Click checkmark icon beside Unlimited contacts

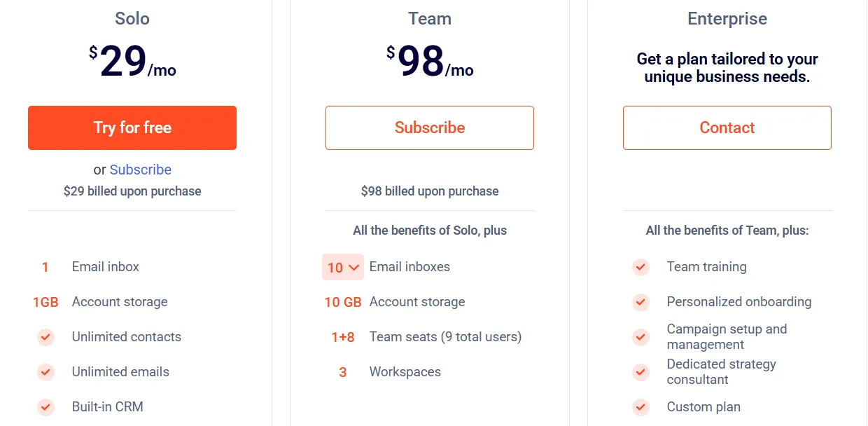pyautogui.click(x=45, y=337)
